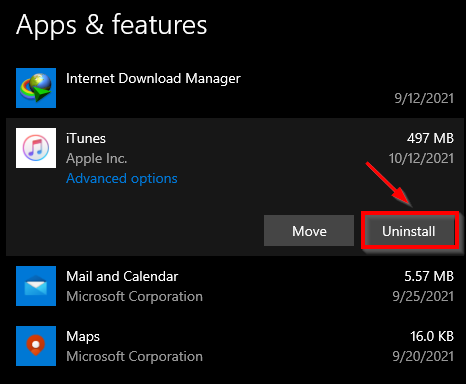
Task: Click the Move button for iTunes
Action: click(x=309, y=231)
